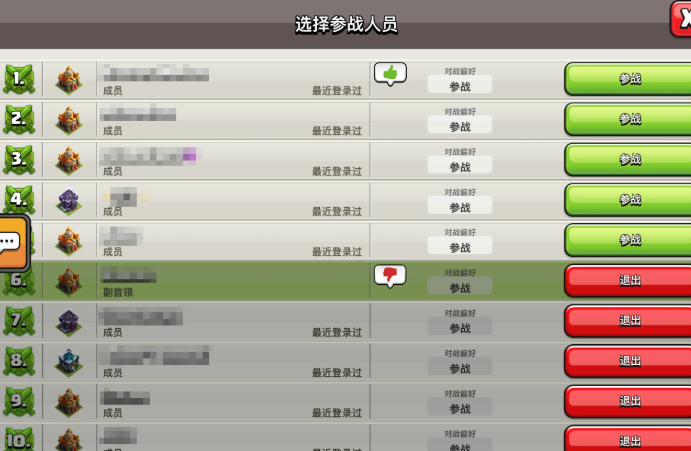The image size is (691, 451).
Task: Click the blue town hall icon in row 8
Action: 69,362
